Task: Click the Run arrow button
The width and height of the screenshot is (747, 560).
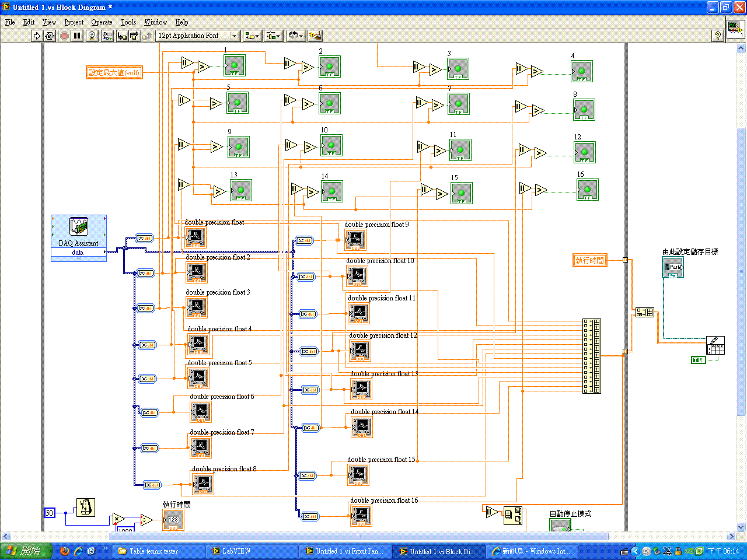Action: point(37,36)
